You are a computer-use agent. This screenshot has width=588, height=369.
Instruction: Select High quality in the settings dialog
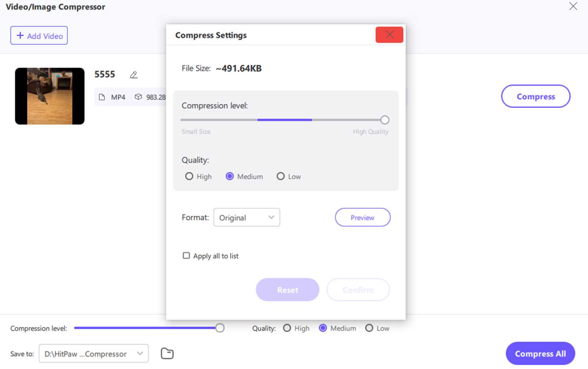[x=189, y=176]
